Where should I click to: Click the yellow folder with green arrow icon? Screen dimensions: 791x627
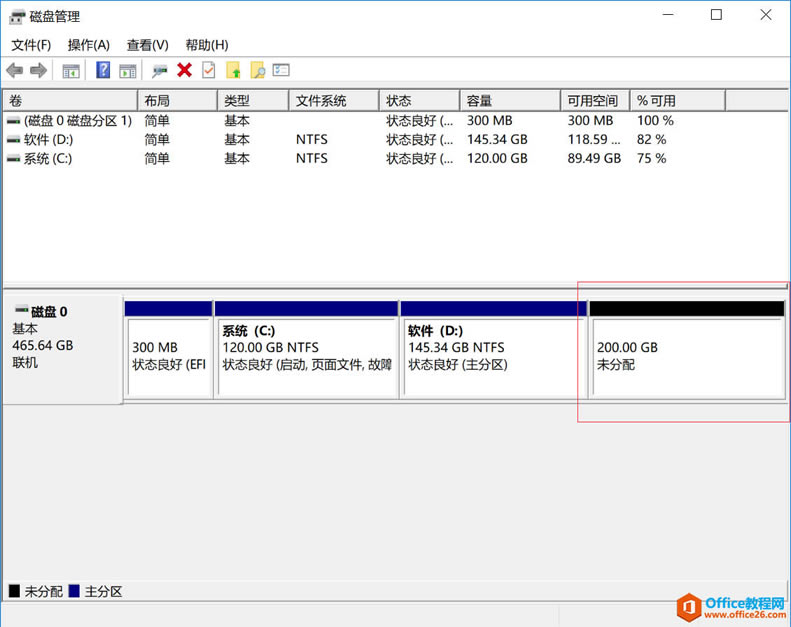click(233, 70)
